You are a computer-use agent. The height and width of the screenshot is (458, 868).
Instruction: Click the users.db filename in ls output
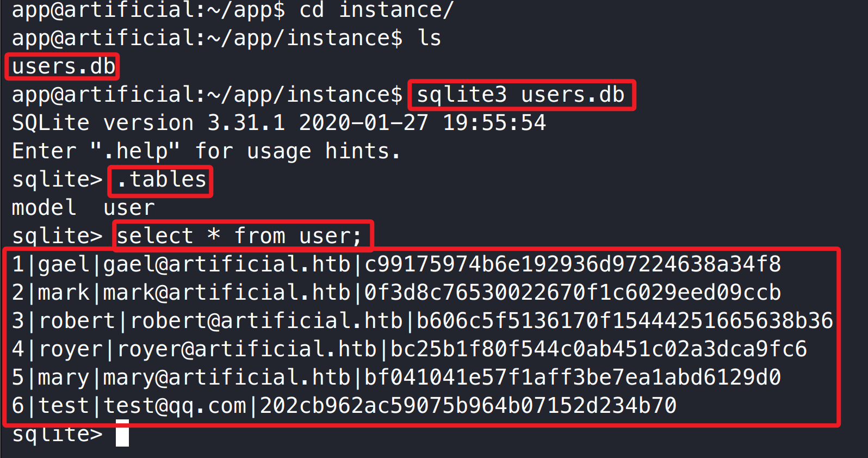coord(63,66)
